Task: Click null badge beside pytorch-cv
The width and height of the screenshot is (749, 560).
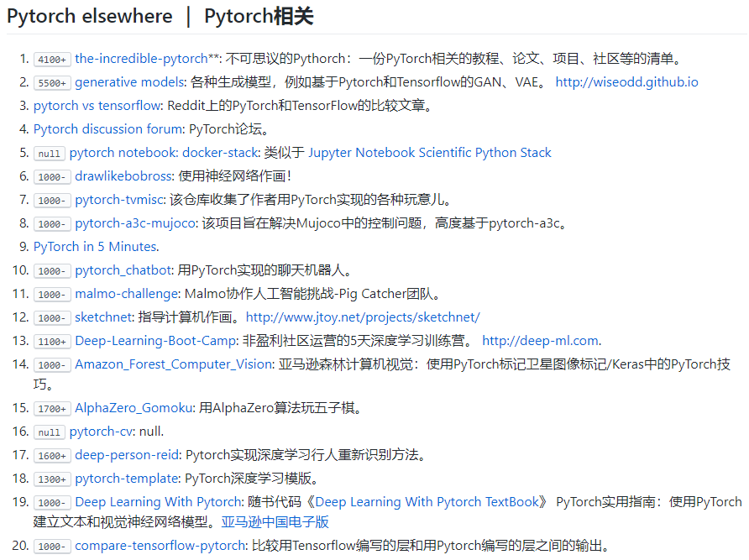Action: tap(50, 432)
